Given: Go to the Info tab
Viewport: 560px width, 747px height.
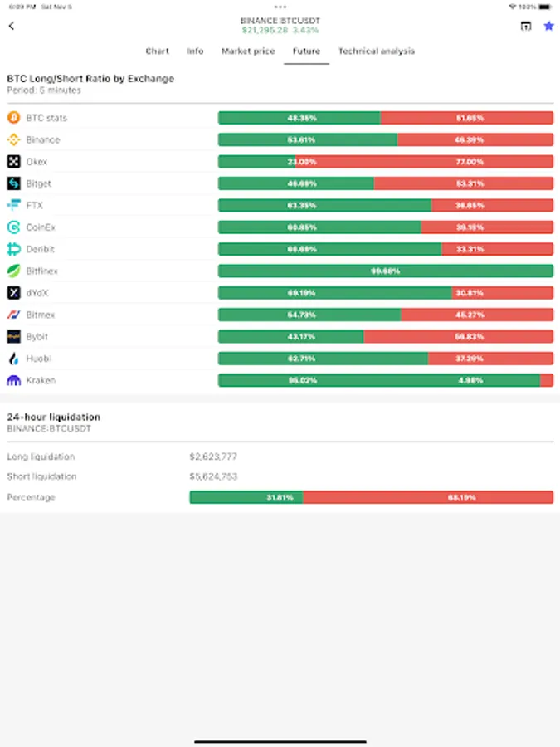Looking at the screenshot, I should click(x=195, y=51).
